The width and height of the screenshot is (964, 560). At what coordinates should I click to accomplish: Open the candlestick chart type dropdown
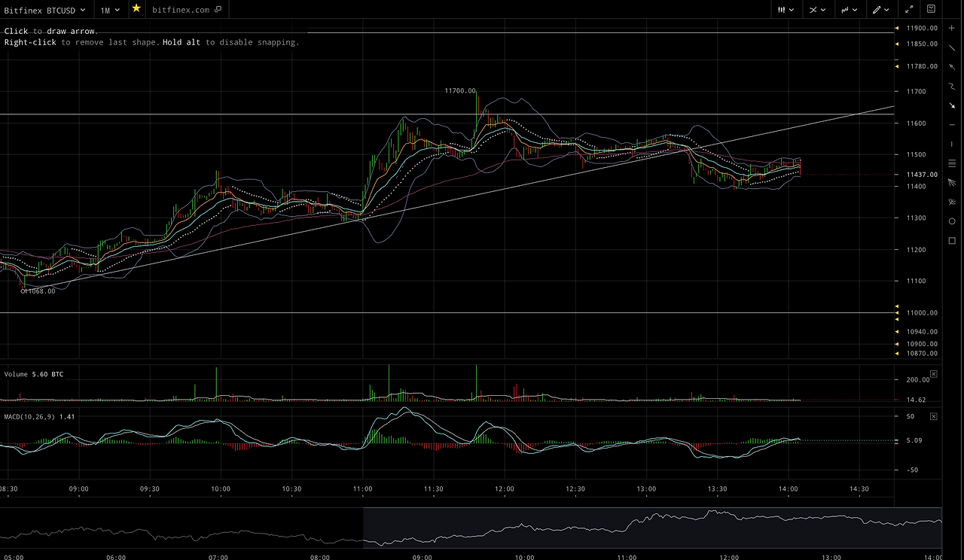786,10
